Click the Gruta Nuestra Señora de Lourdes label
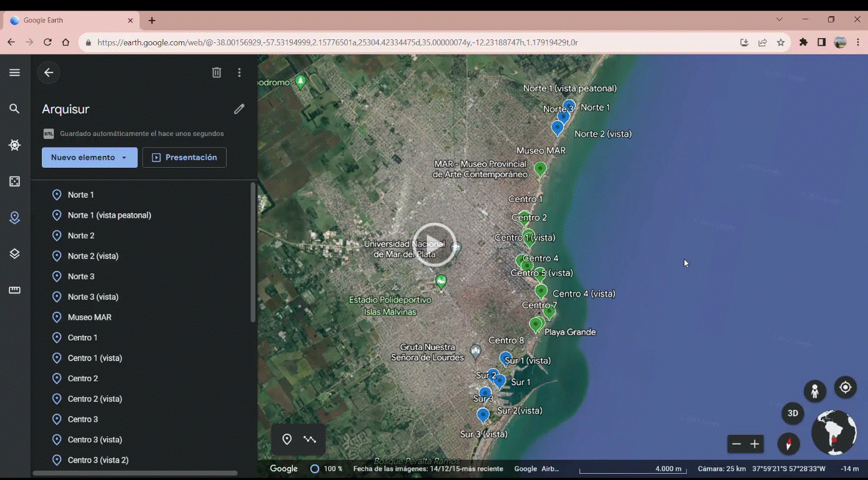 (428, 352)
